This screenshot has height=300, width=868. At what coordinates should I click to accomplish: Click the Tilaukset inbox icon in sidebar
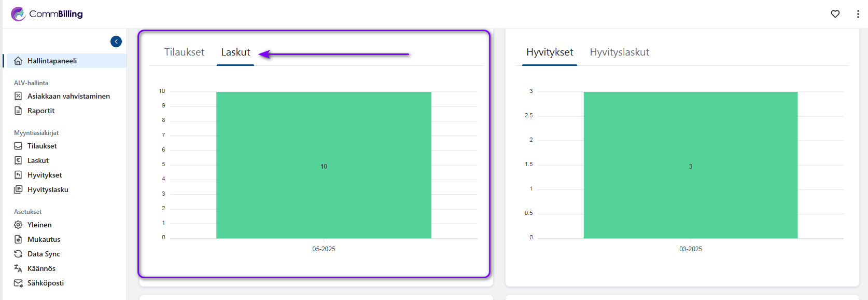pos(18,146)
